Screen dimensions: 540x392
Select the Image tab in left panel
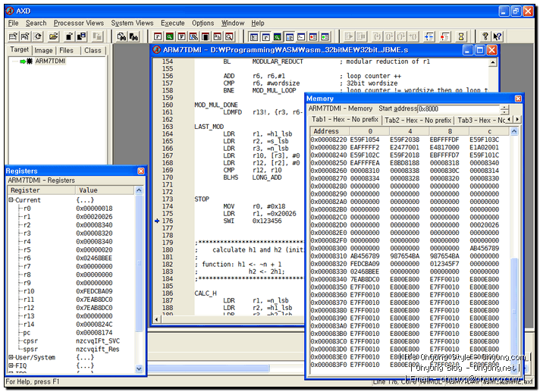click(x=44, y=50)
